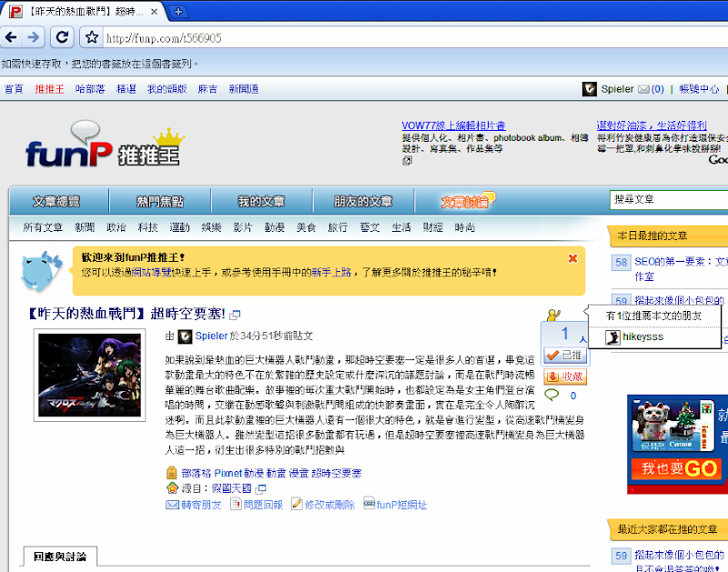This screenshot has height=572, width=728.
Task: Bookmark page with the star icon
Action: coord(92,37)
